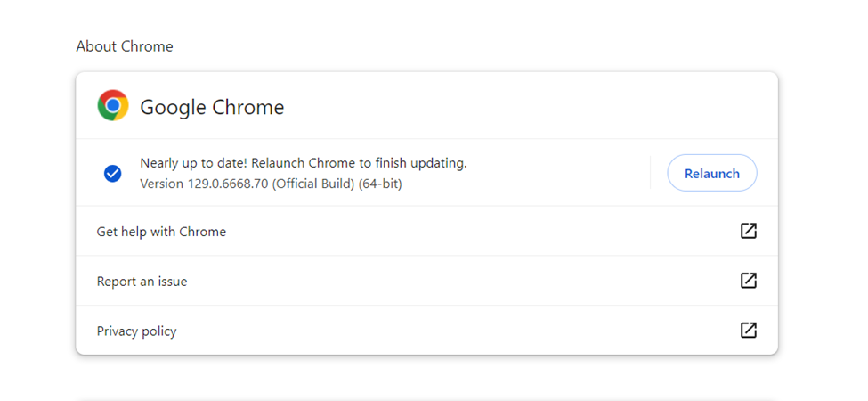
Task: Click the word Chrome in page heading
Action: (x=146, y=46)
